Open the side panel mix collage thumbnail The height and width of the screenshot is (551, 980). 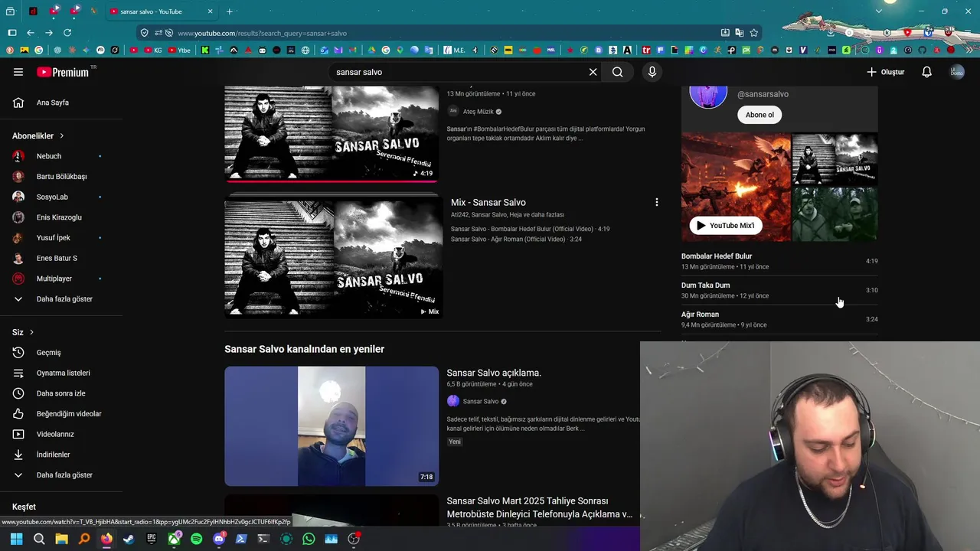(779, 187)
